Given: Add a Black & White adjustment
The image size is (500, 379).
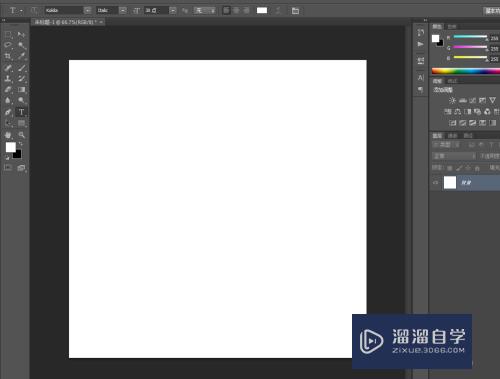Looking at the screenshot, I should pyautogui.click(x=468, y=111).
